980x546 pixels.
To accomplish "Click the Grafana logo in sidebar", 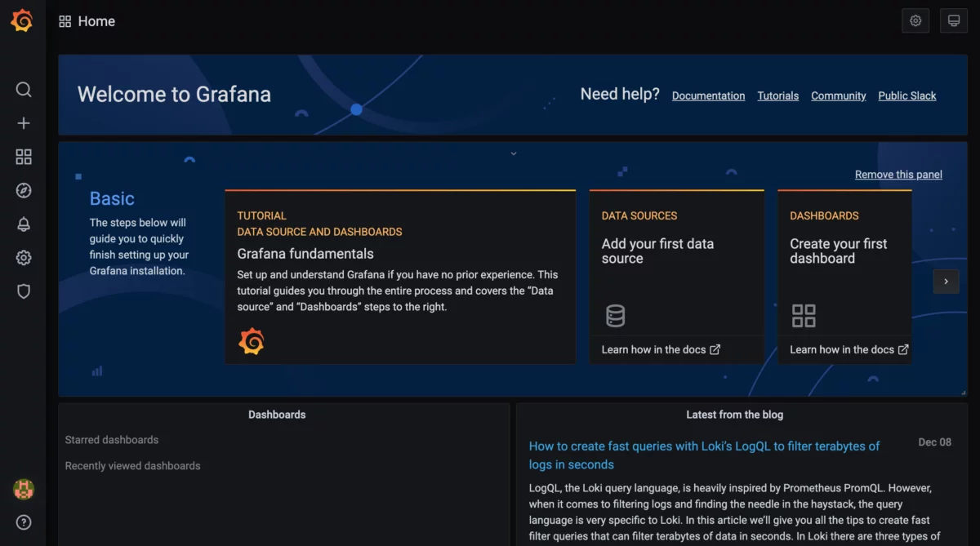I will point(22,21).
